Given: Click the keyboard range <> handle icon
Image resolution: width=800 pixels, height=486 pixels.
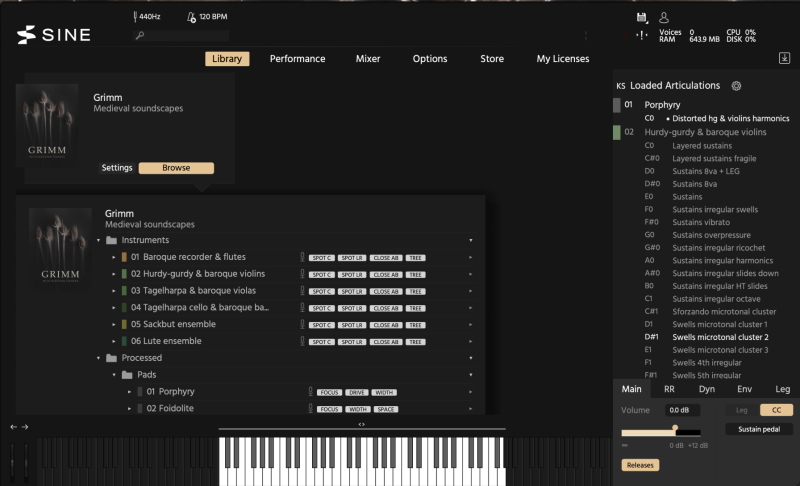Looking at the screenshot, I should click(361, 424).
